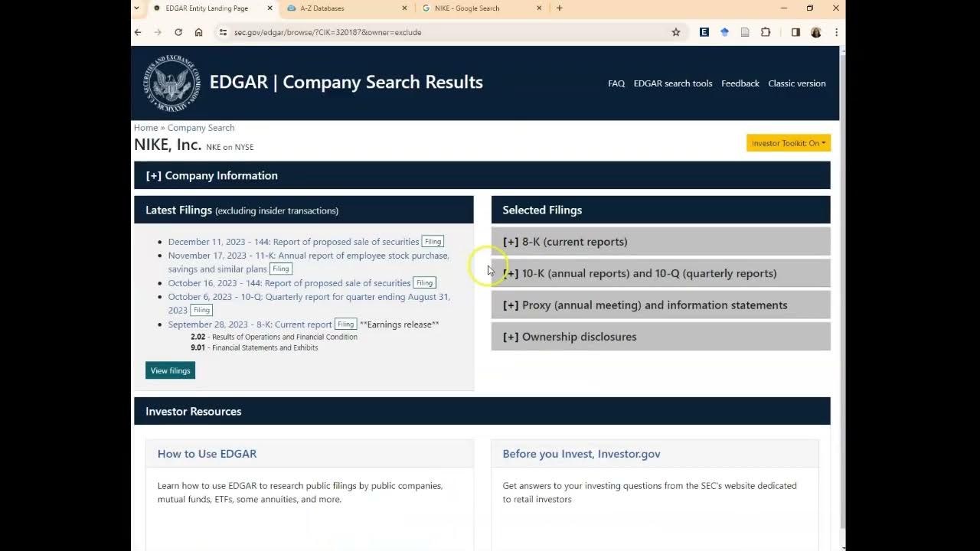Screen dimensions: 980x551
Task: Click the gray document extension icon
Action: [x=745, y=32]
